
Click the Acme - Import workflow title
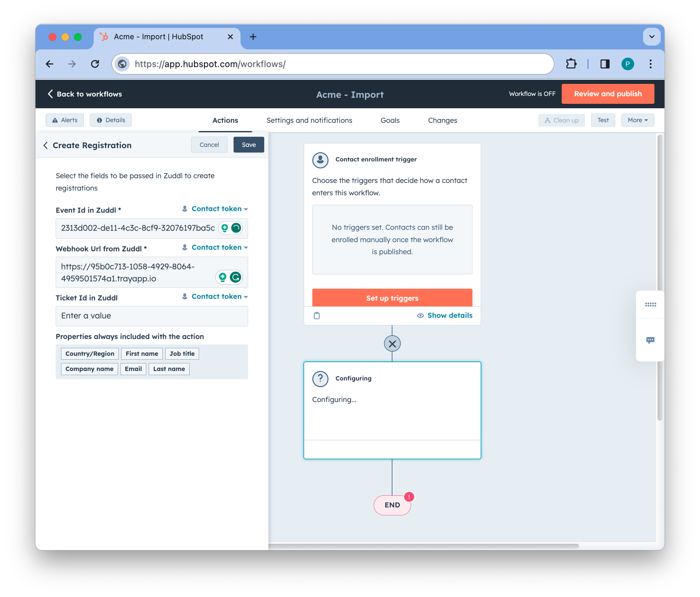pyautogui.click(x=350, y=95)
